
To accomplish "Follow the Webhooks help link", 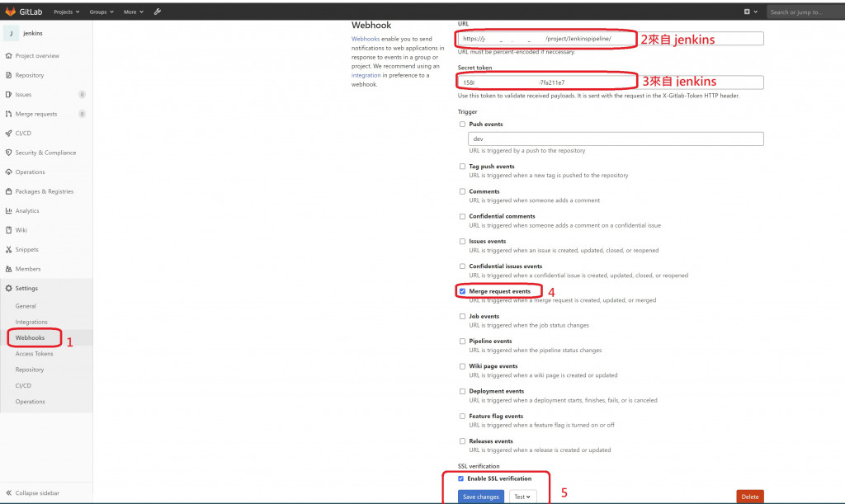I will (x=366, y=39).
